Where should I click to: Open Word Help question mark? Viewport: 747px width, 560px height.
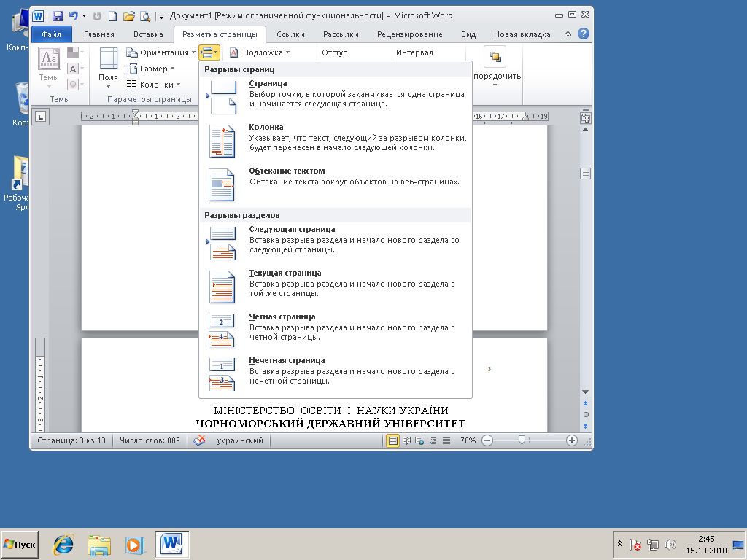click(583, 34)
